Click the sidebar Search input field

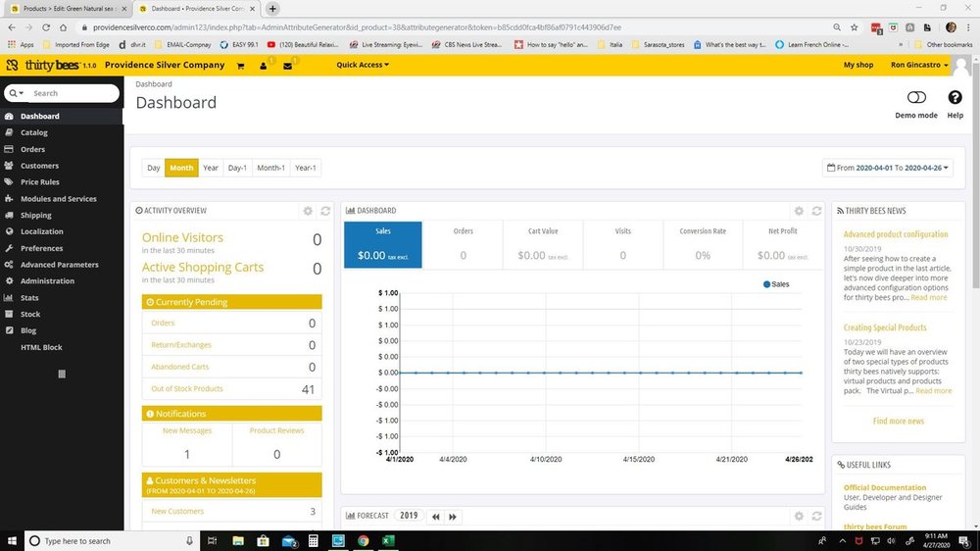pyautogui.click(x=73, y=93)
